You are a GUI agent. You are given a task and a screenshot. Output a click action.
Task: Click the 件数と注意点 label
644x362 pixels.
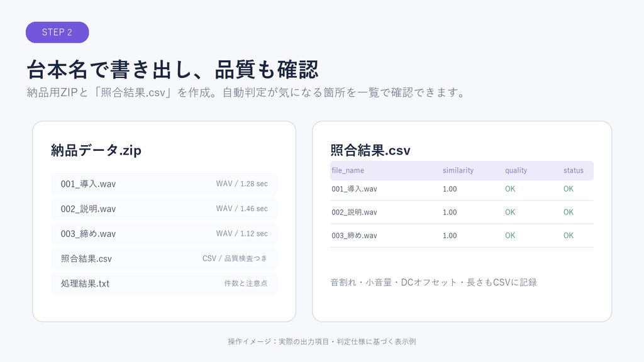246,283
